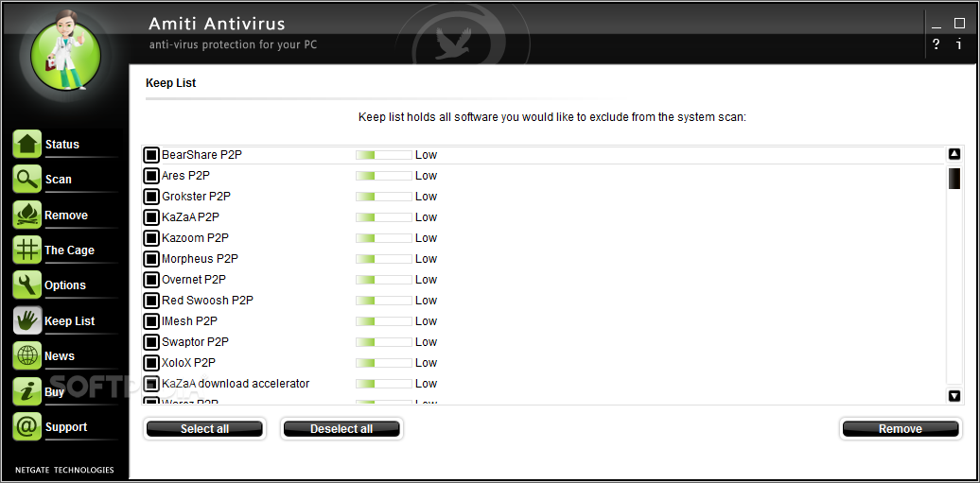Select the Grokster P2P entry name

click(x=196, y=197)
